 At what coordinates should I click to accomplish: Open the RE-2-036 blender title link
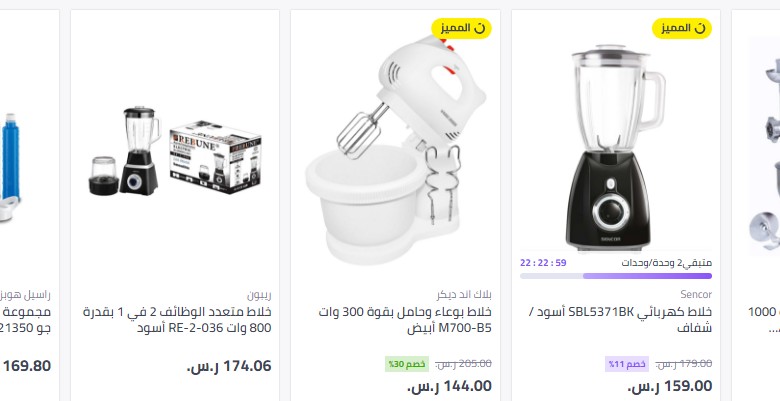[177, 320]
